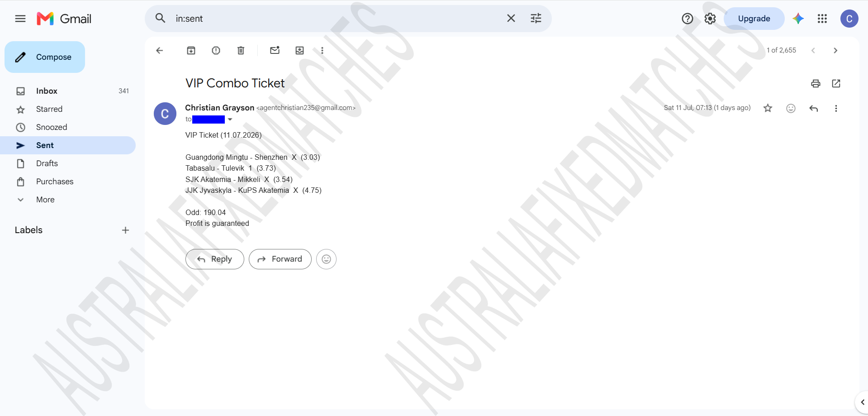
Task: Add an emoji reaction in the message header
Action: coord(791,108)
